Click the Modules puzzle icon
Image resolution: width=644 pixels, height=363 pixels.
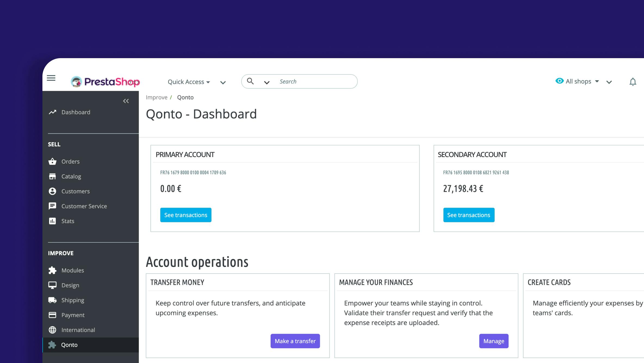click(x=52, y=270)
